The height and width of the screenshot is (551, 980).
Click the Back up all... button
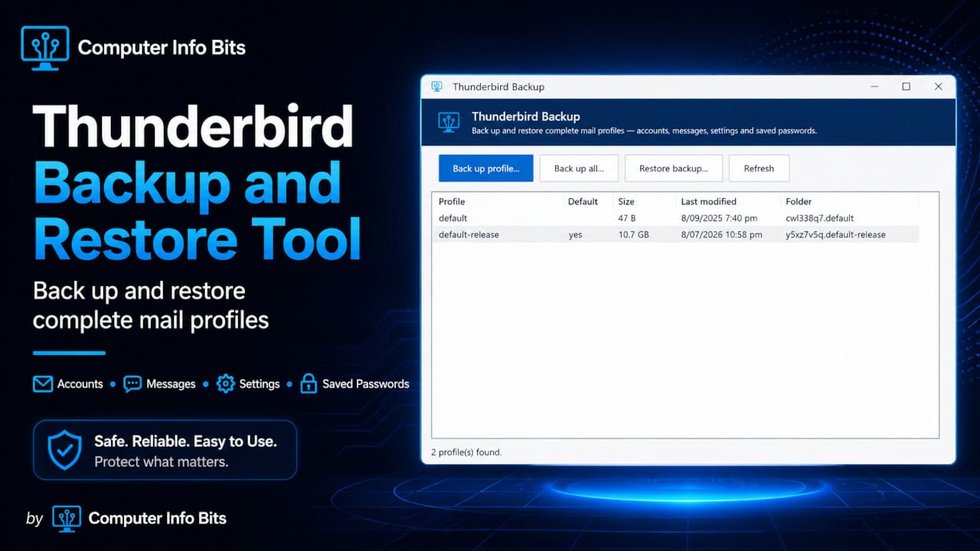click(579, 168)
